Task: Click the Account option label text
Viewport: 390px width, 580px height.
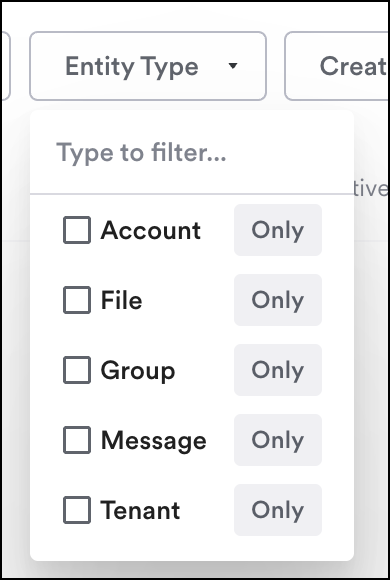Action: pyautogui.click(x=151, y=230)
